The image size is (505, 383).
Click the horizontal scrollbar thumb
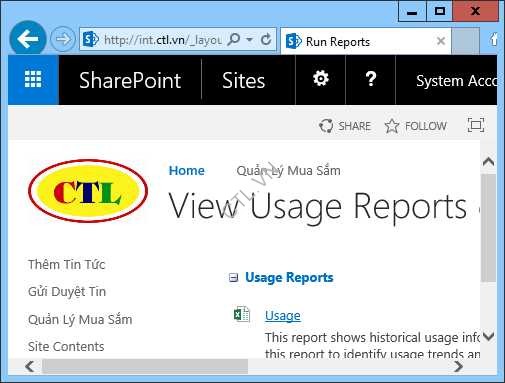[x=145, y=366]
